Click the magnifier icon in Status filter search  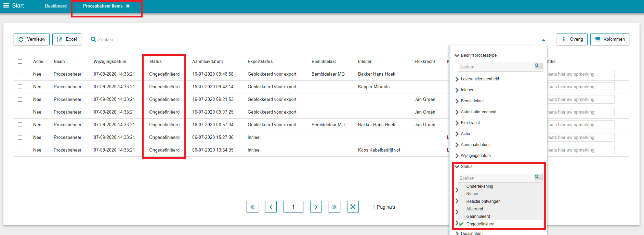coord(537,177)
